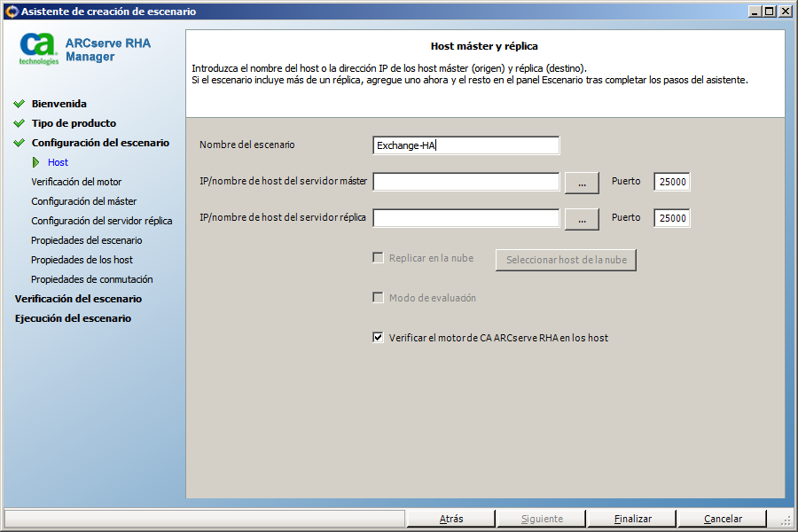
Task: Cancel the wizard with Cancelar
Action: click(723, 519)
